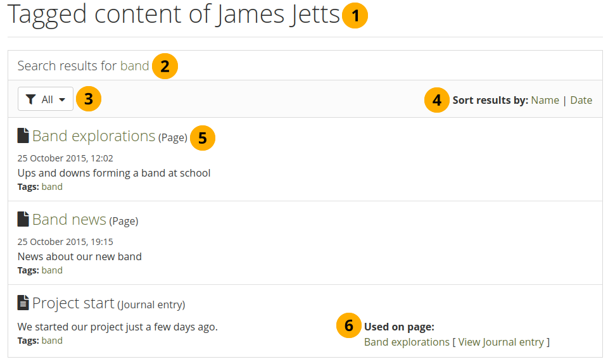608x364 pixels.
Task: Select the band tag under Band explorations description
Action: (52, 187)
